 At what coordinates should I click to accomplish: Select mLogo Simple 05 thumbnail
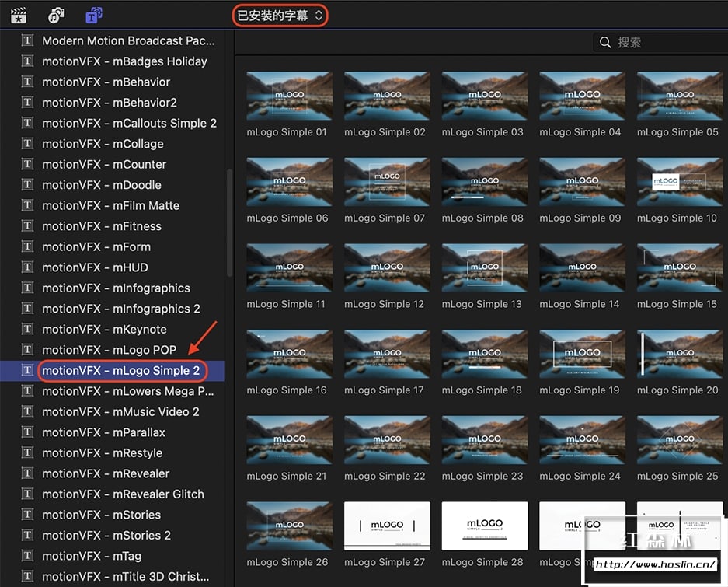coord(680,96)
